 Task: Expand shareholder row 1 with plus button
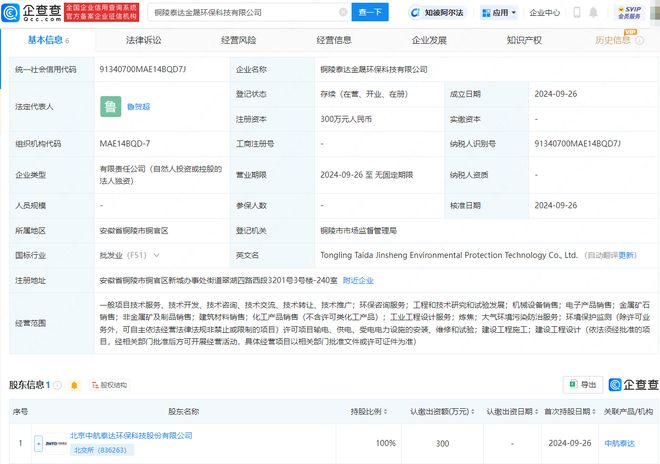click(38, 443)
